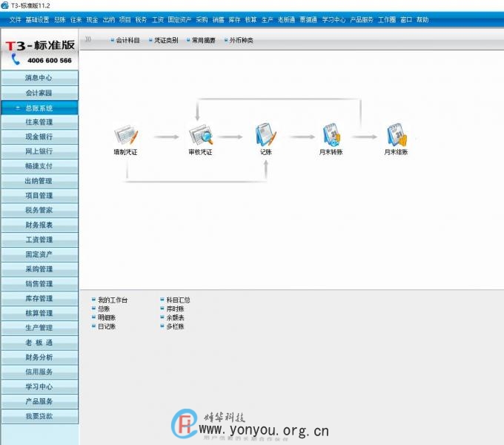
Task: Open the 日记账 report link
Action: tap(107, 326)
